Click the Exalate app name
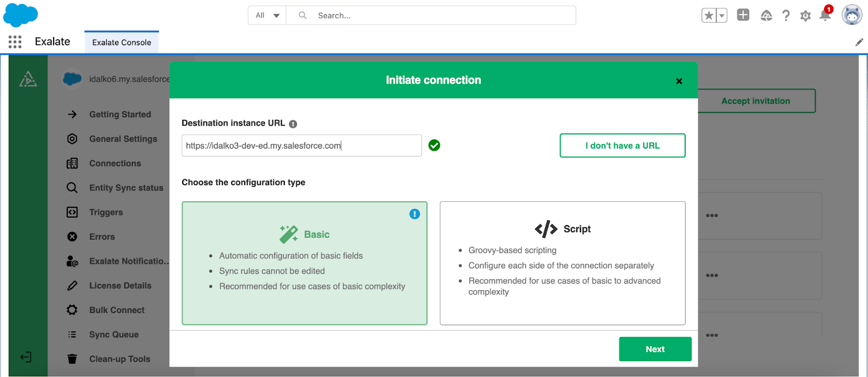 [53, 42]
